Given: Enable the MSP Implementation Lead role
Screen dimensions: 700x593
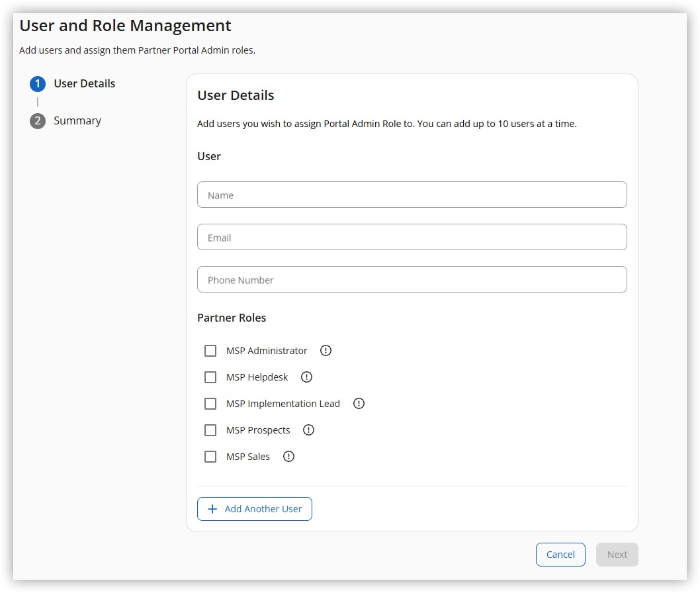Looking at the screenshot, I should pos(210,403).
